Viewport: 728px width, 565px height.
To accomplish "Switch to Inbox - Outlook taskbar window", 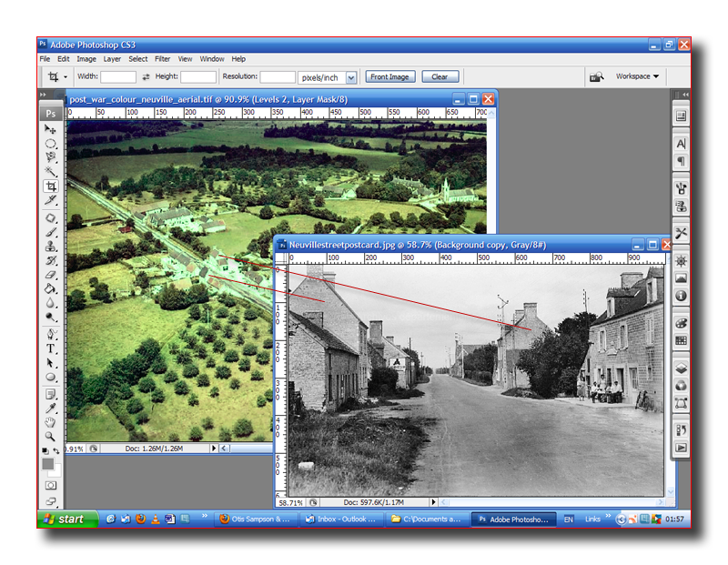I will (341, 519).
